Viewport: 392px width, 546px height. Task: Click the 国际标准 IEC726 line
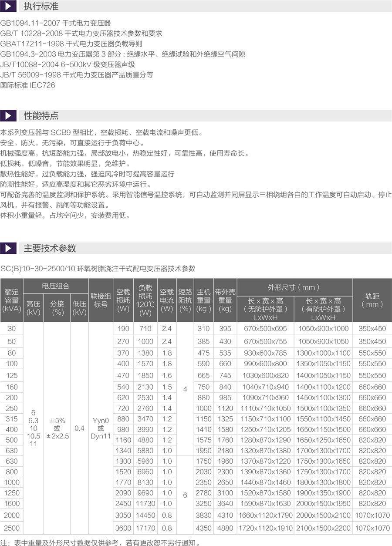(x=28, y=85)
